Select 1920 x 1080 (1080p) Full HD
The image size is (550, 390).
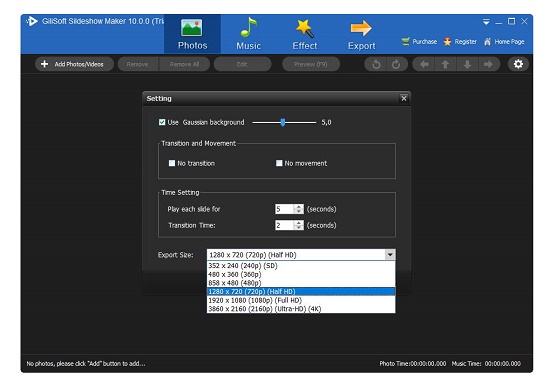click(x=301, y=300)
